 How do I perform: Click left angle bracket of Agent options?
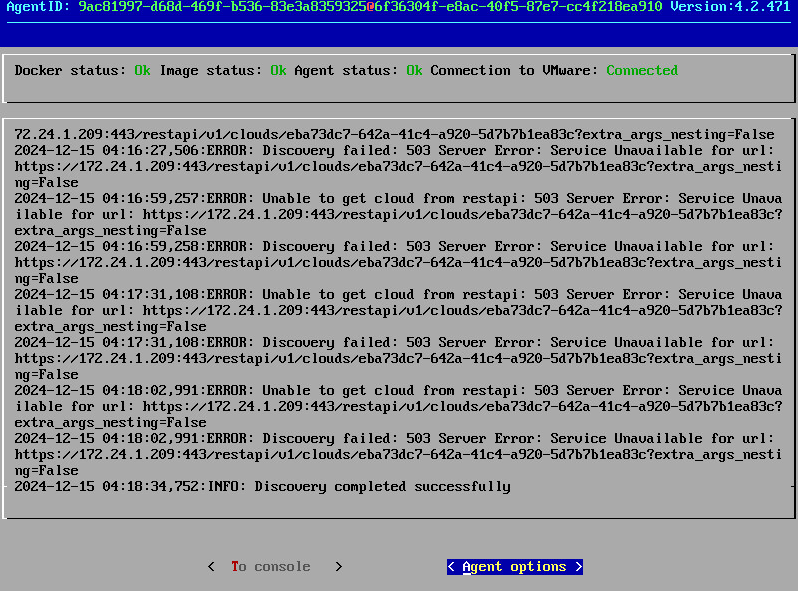[451, 567]
